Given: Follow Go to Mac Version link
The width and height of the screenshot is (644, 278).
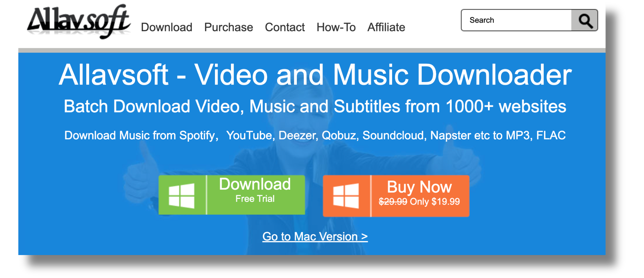Looking at the screenshot, I should tap(315, 237).
